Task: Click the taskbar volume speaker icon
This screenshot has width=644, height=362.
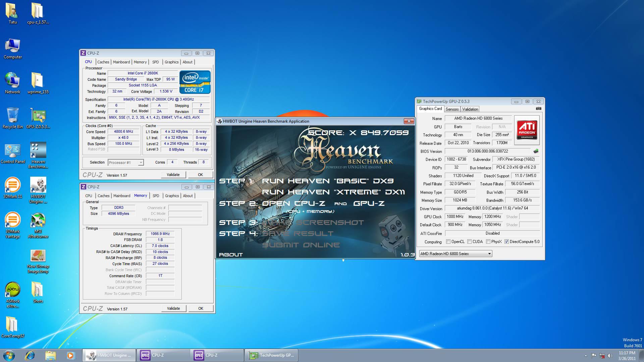Action: coord(610,355)
